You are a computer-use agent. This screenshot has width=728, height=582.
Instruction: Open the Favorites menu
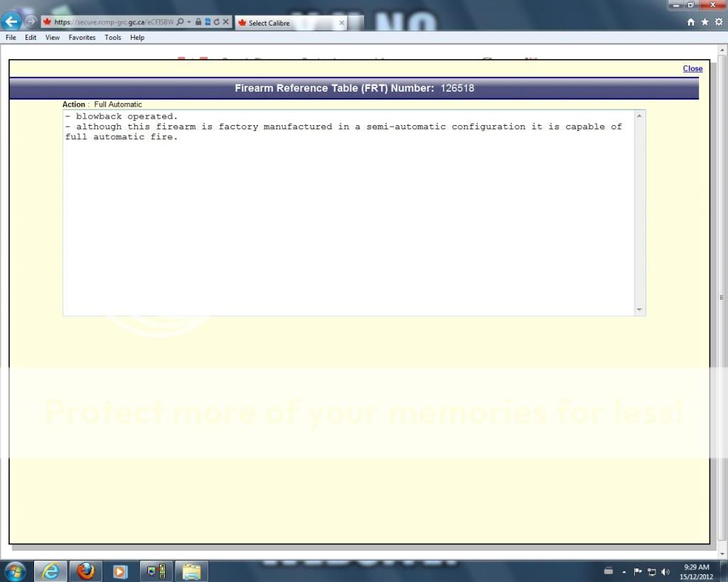coord(82,38)
